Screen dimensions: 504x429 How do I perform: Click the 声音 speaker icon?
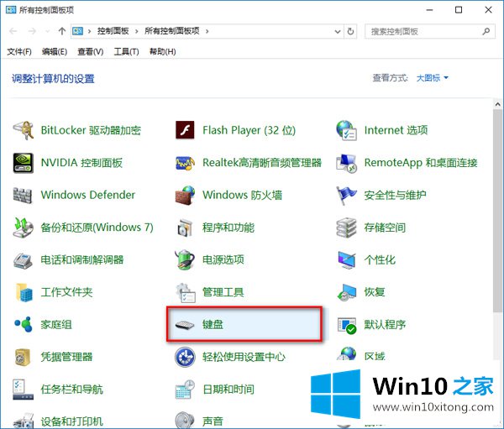pos(185,420)
